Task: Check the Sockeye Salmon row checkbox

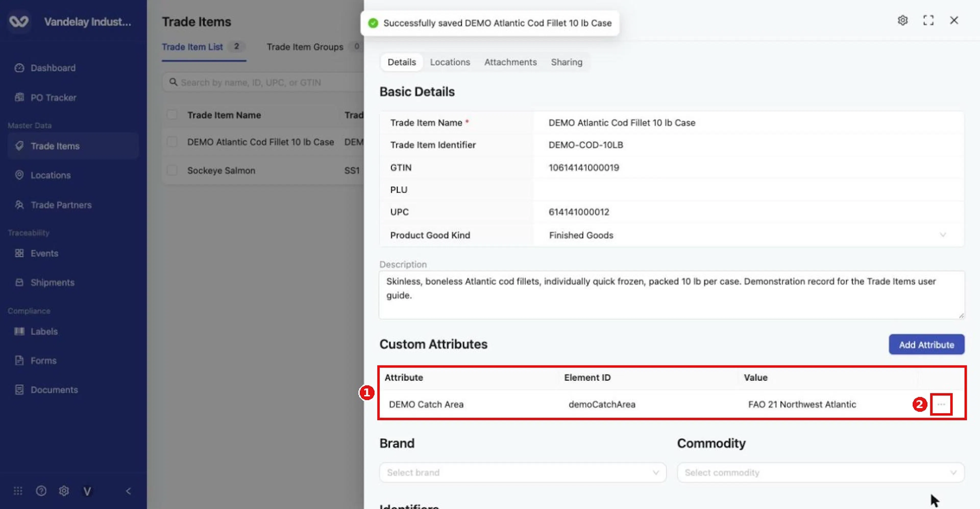Action: pos(172,170)
